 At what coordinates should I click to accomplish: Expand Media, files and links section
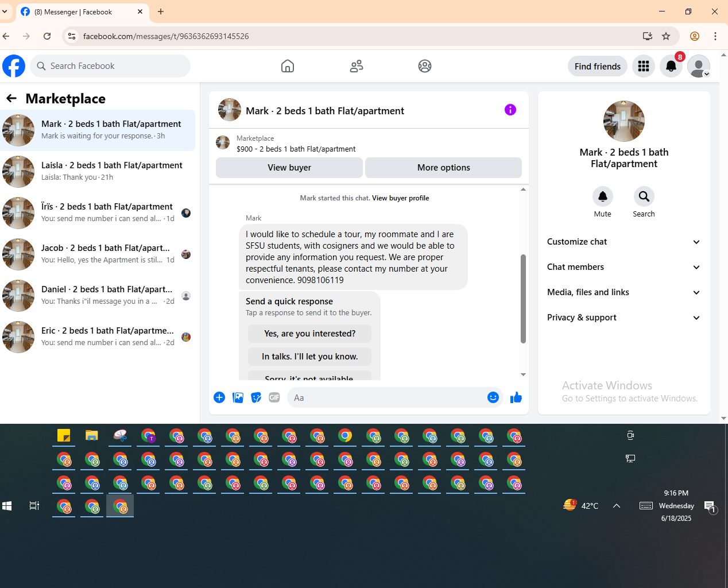coord(624,292)
